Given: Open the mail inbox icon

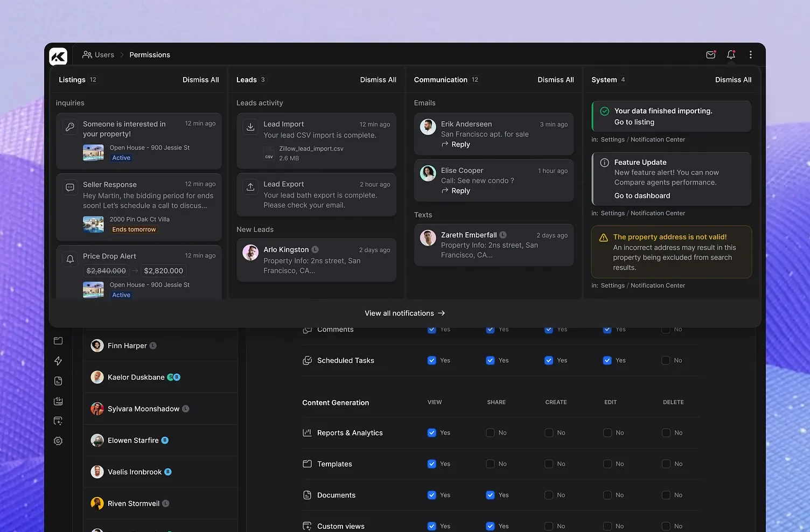Looking at the screenshot, I should pos(710,55).
